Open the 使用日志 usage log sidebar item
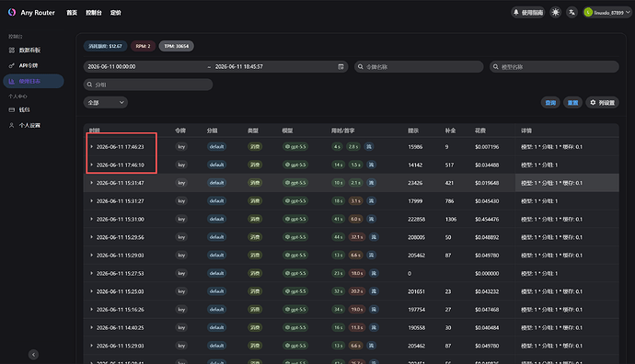Screen dimensions: 635x364 33,81
